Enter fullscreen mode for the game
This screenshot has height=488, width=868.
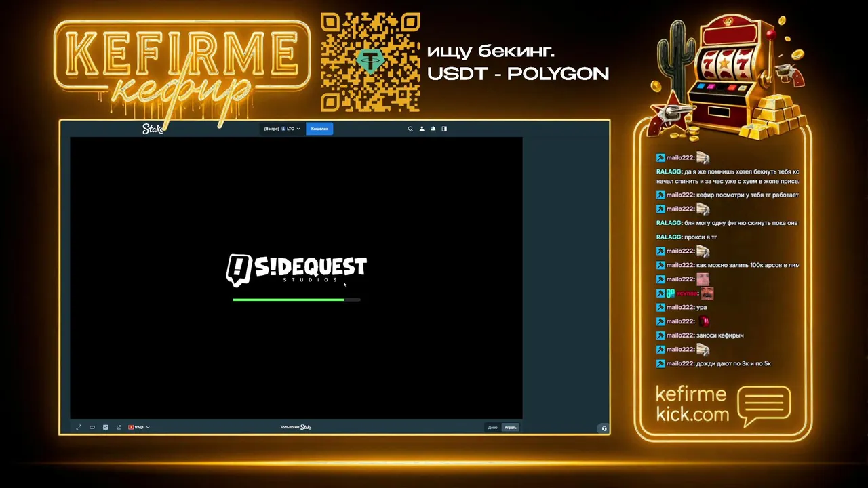point(79,427)
